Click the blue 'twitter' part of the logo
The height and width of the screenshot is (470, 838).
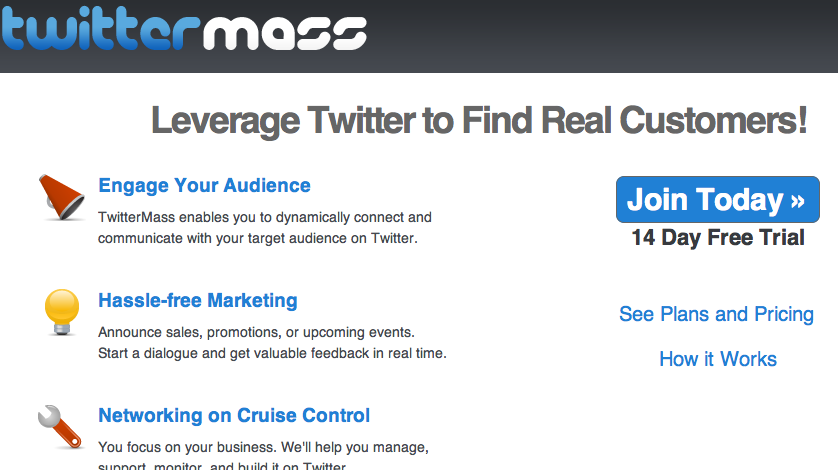point(100,28)
